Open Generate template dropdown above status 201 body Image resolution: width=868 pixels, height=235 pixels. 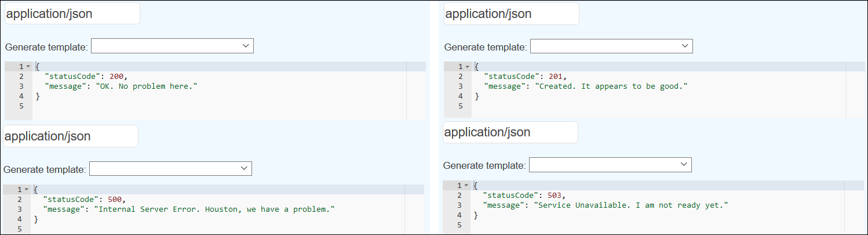click(611, 46)
